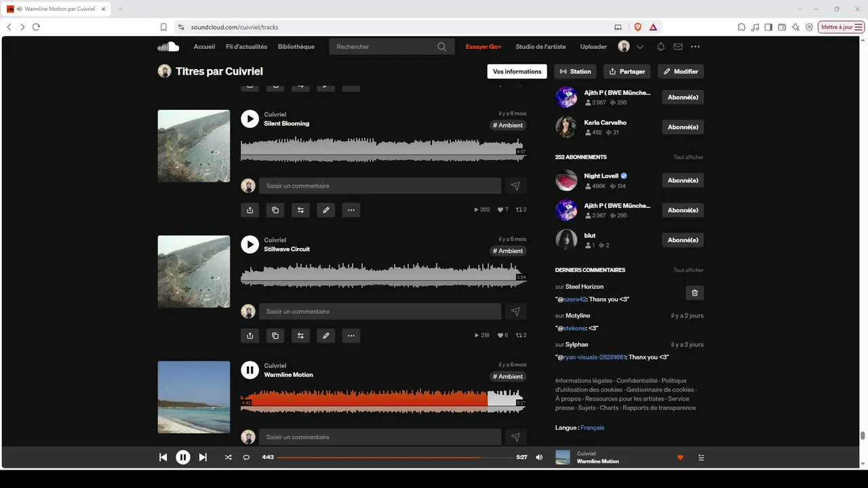Image resolution: width=868 pixels, height=488 pixels.
Task: Start a Station for Cuivriel
Action: click(x=574, y=71)
